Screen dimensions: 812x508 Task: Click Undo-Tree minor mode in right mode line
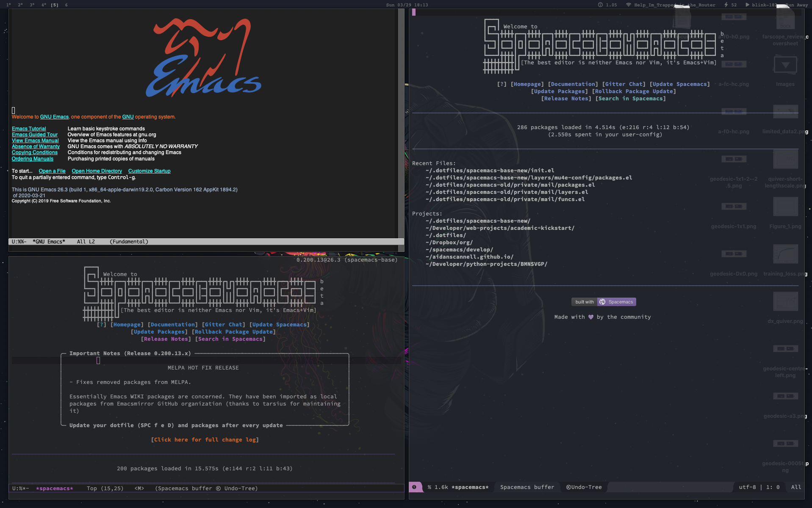(584, 487)
